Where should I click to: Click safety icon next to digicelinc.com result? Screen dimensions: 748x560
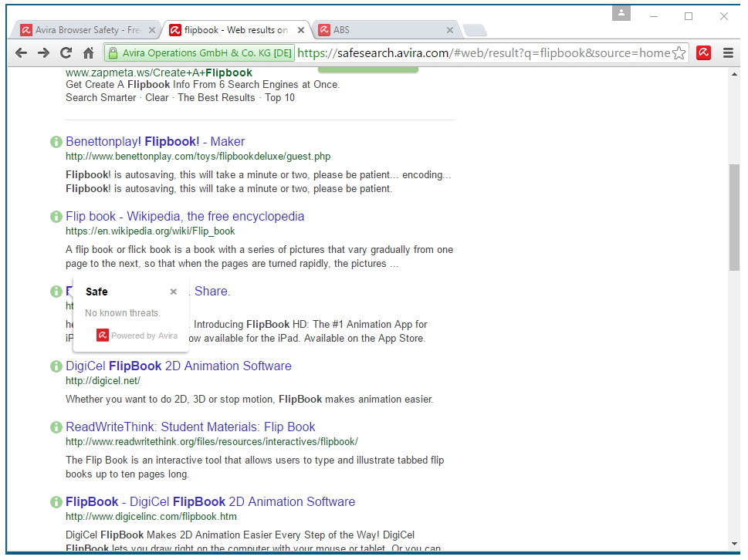56,502
